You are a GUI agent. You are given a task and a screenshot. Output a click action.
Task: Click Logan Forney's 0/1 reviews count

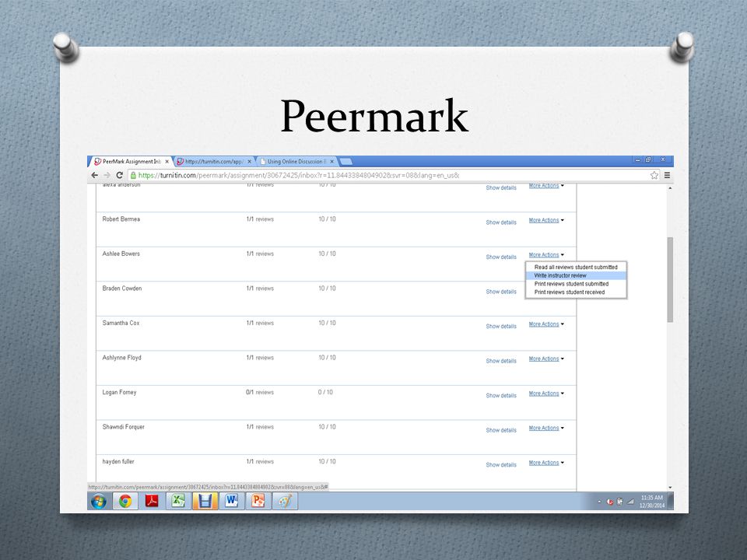point(260,392)
